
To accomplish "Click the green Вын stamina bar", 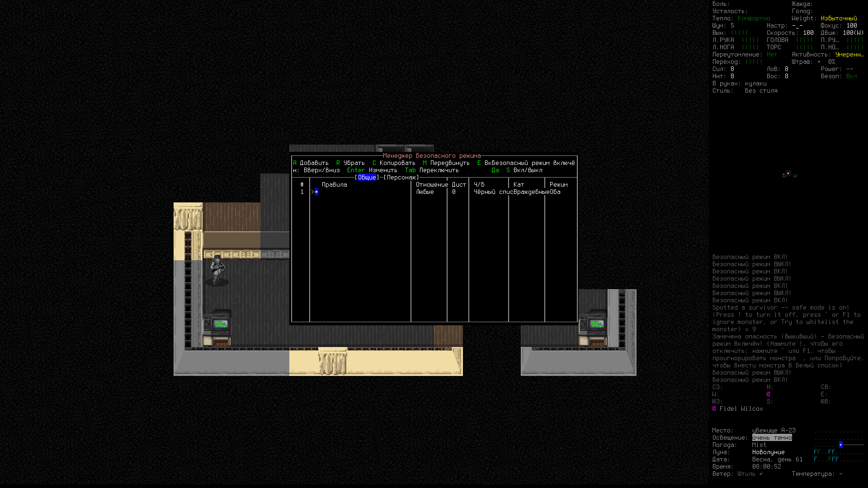I will coord(739,33).
